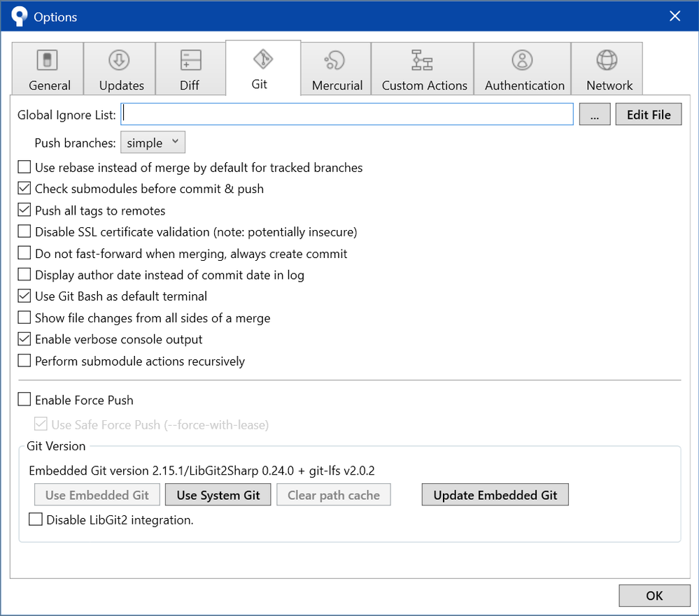The height and width of the screenshot is (616, 699).
Task: Click the Git Version group label
Action: coord(56,446)
